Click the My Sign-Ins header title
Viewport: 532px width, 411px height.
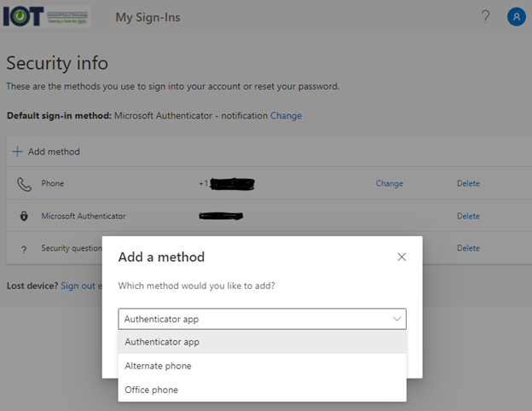pos(147,17)
